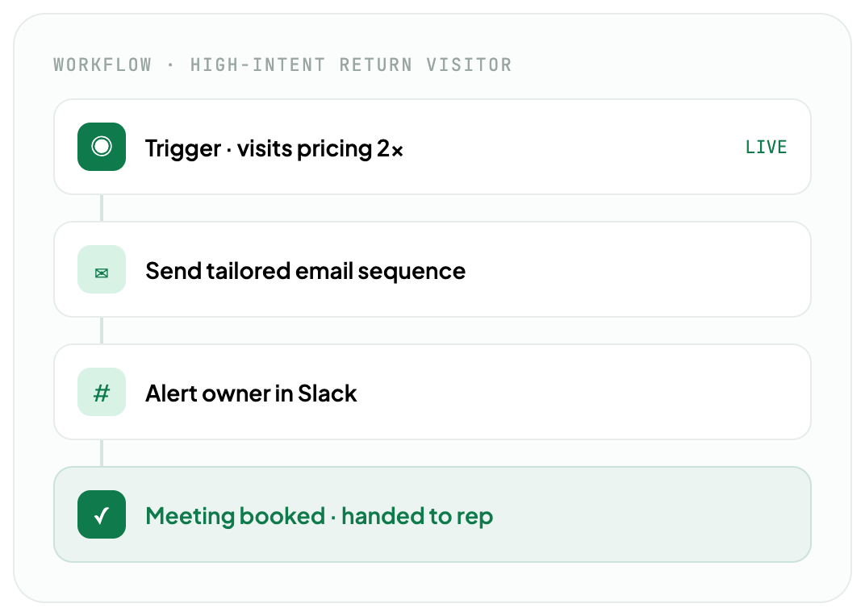Click connector line above Meeting booked step

click(x=102, y=453)
